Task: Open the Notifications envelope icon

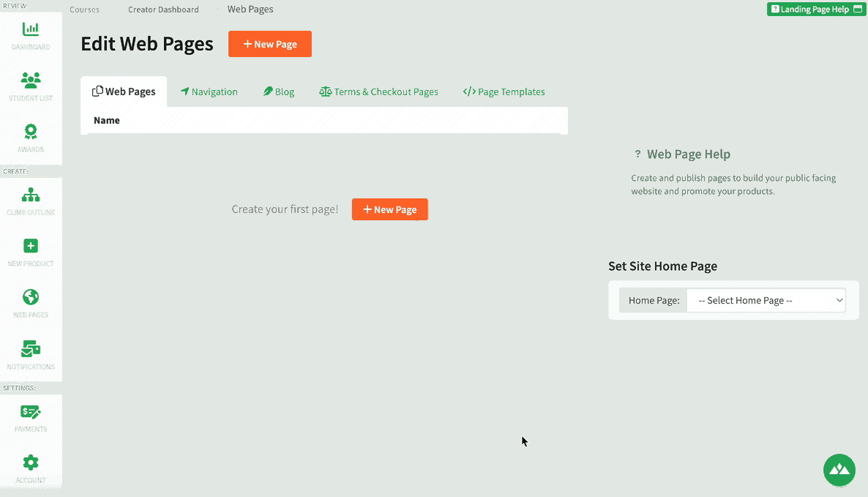Action: point(31,348)
